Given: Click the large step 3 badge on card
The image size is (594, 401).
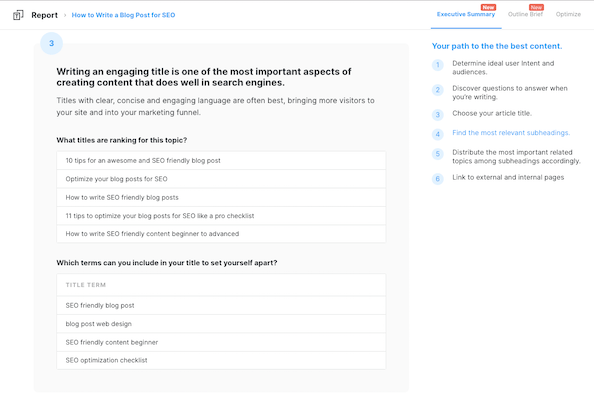Looking at the screenshot, I should pyautogui.click(x=52, y=43).
